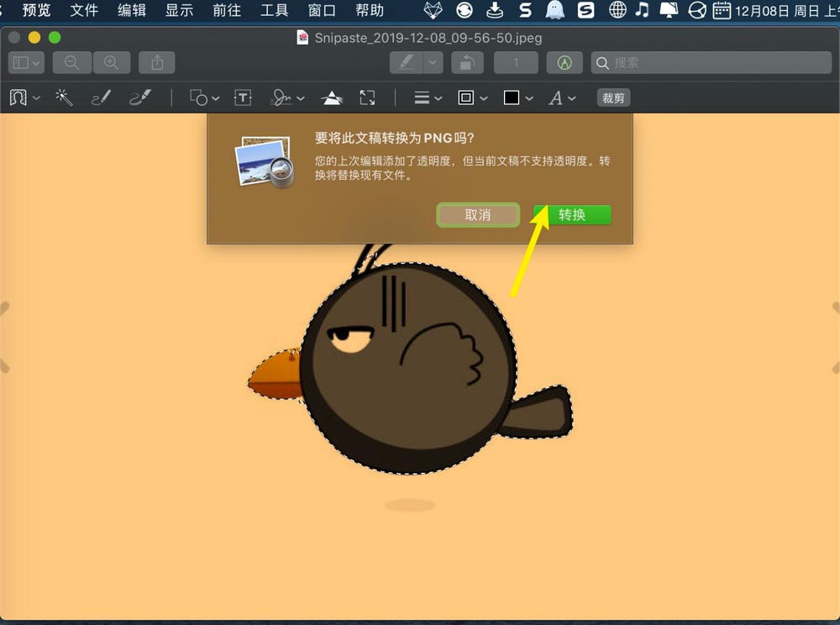Open the black fill color swatch
Image resolution: width=840 pixels, height=625 pixels.
pos(517,97)
